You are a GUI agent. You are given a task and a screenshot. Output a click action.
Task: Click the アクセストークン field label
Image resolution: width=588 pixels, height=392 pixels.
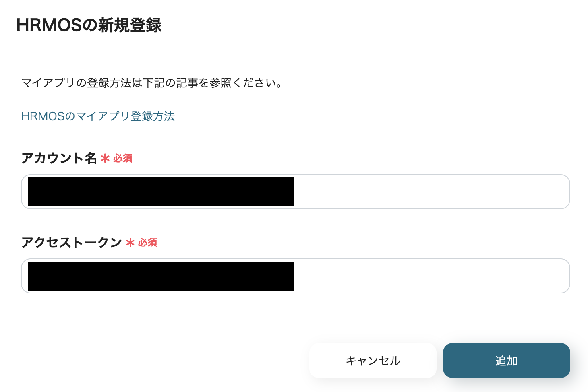click(72, 243)
